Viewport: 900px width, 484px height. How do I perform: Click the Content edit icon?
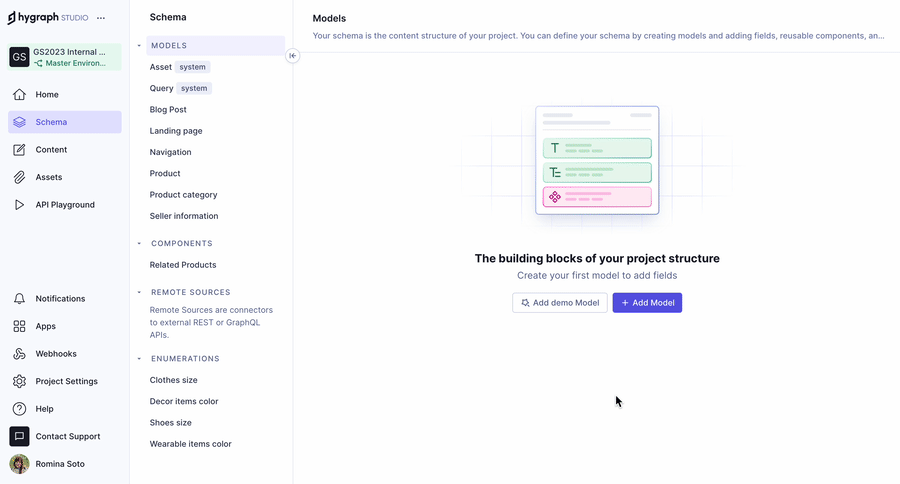[19, 150]
